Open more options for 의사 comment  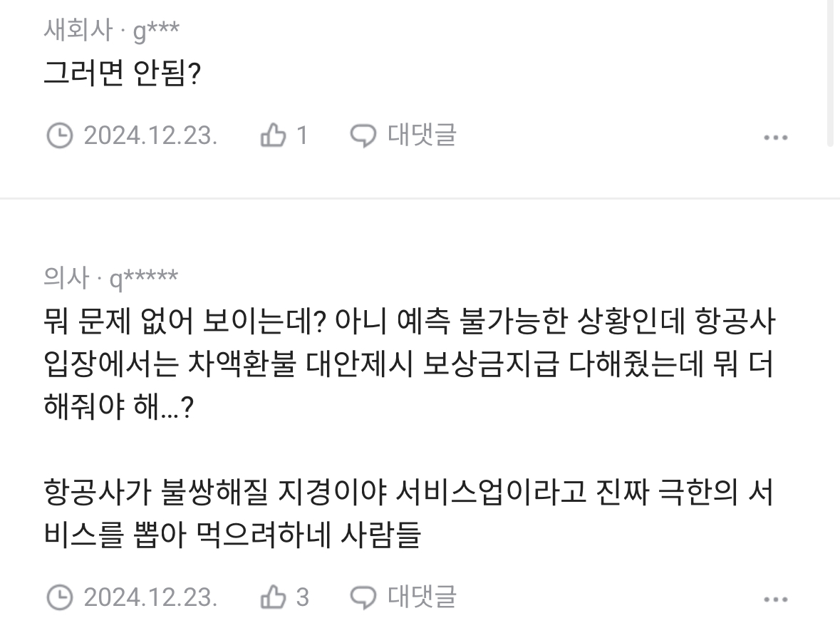pyautogui.click(x=775, y=599)
